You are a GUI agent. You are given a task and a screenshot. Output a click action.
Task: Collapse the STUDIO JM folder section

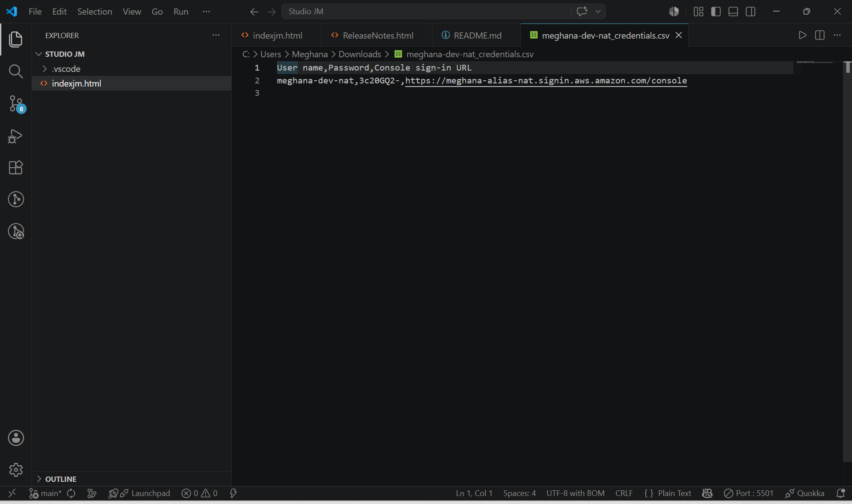click(131, 54)
